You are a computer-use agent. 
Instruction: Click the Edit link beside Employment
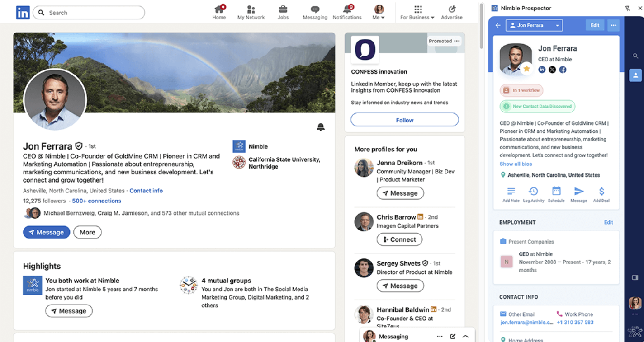point(609,222)
